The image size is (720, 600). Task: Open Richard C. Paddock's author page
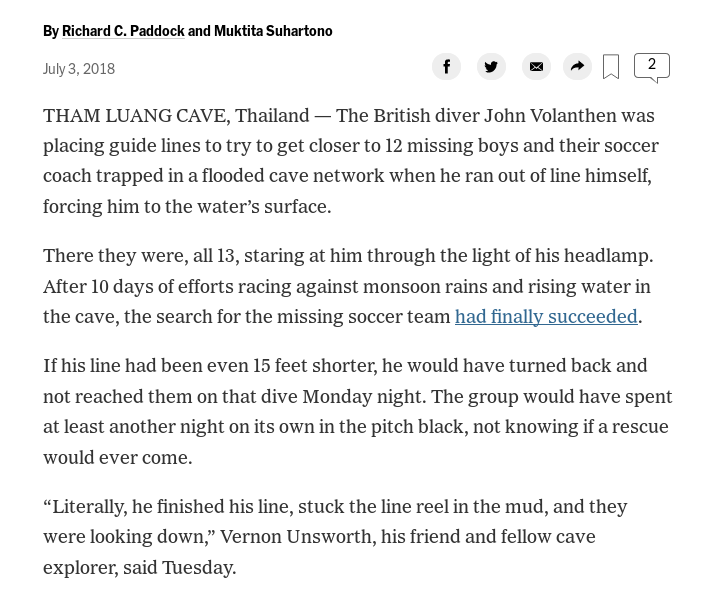(x=123, y=31)
